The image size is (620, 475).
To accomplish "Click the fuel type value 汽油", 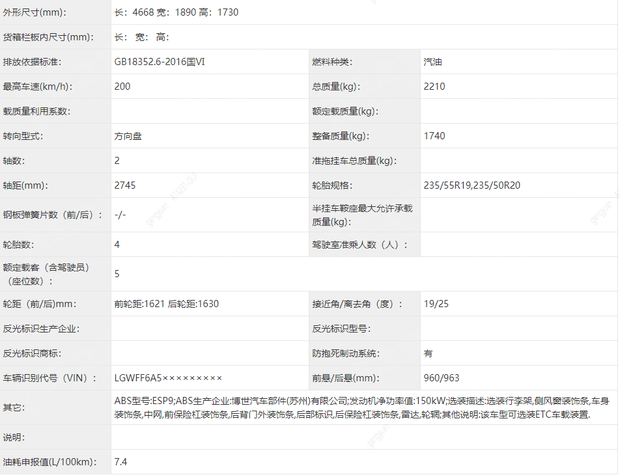I will [436, 61].
